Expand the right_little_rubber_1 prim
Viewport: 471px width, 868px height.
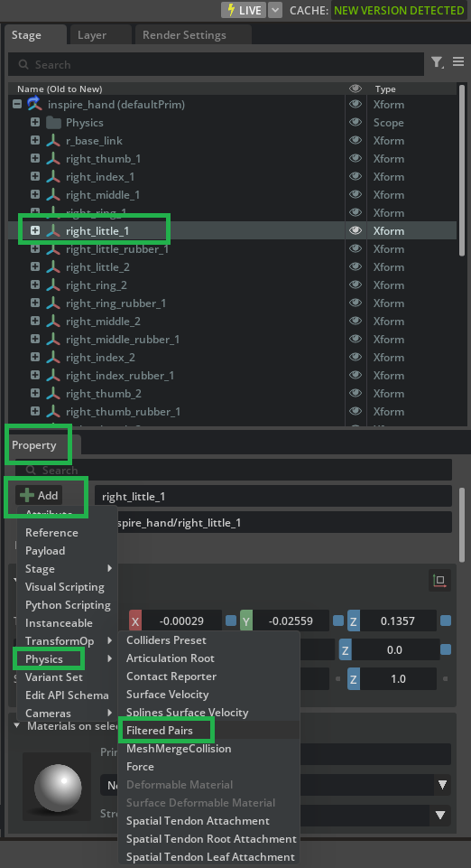click(35, 249)
